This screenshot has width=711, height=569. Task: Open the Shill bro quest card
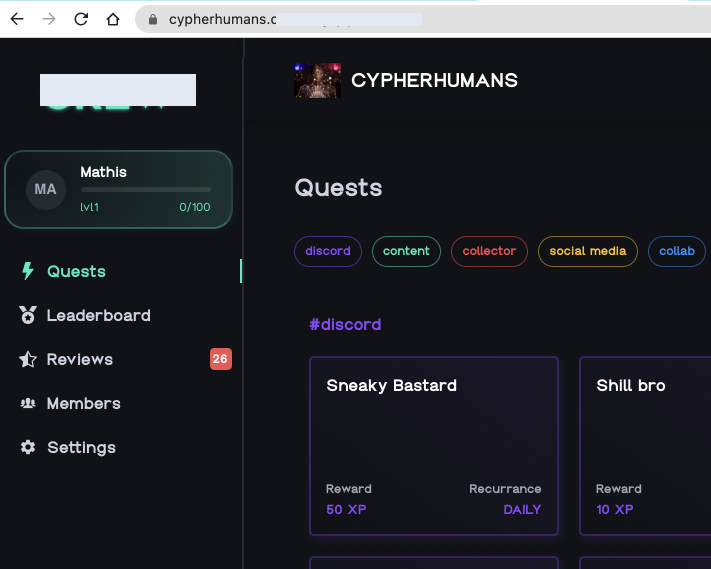(x=645, y=446)
